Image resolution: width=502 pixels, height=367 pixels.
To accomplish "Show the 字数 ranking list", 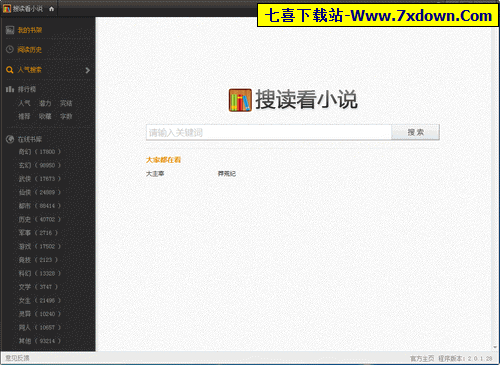I will click(x=66, y=116).
